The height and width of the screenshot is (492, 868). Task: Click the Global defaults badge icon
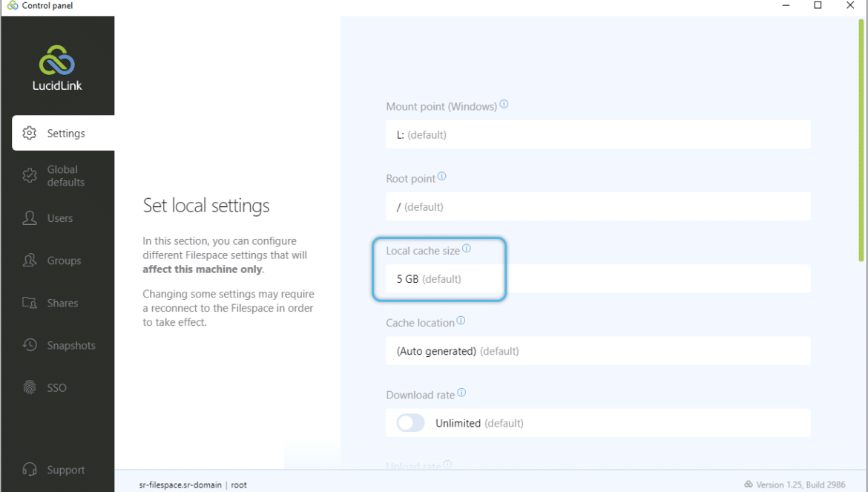(x=30, y=175)
